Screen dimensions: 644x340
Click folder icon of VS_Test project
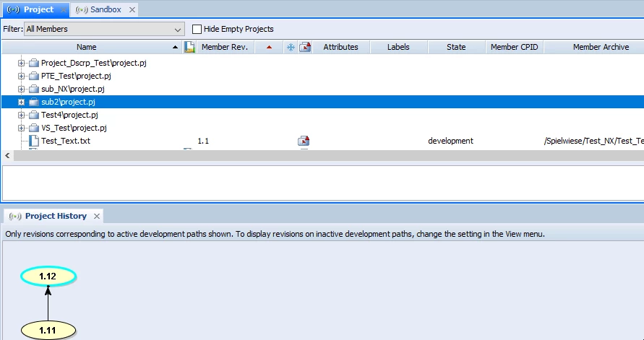pyautogui.click(x=34, y=128)
